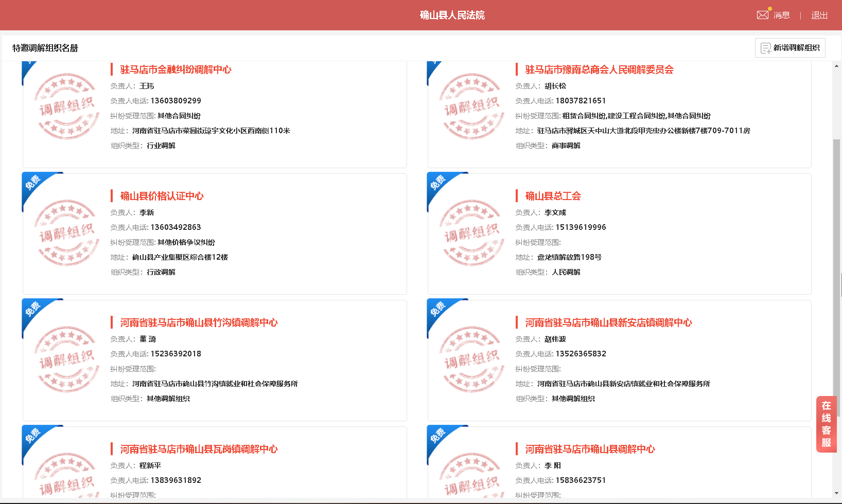Click 组织类型 value 行政调解

(161, 272)
